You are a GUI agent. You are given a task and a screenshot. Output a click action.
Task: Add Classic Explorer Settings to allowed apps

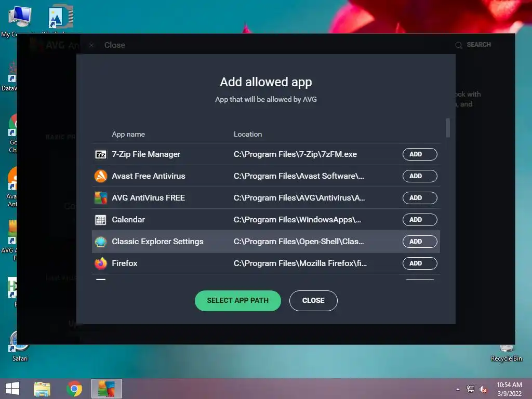coord(420,242)
